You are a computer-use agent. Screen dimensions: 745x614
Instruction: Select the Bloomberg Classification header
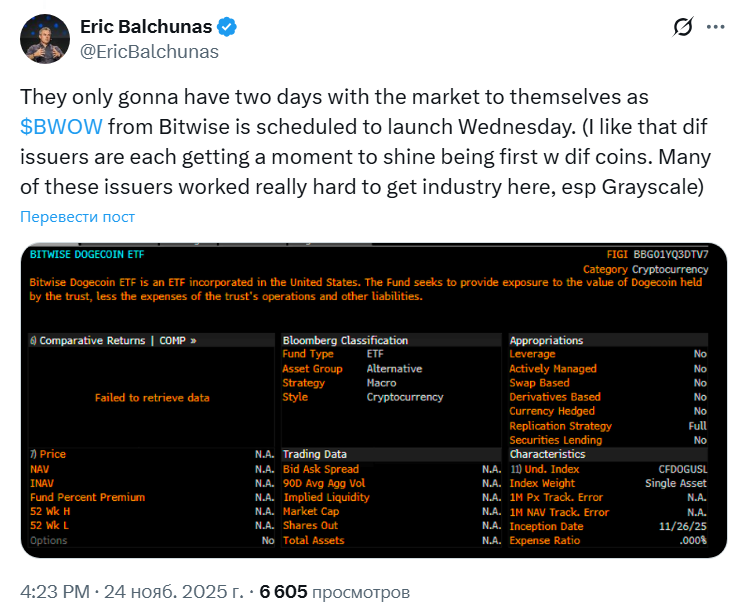point(345,340)
